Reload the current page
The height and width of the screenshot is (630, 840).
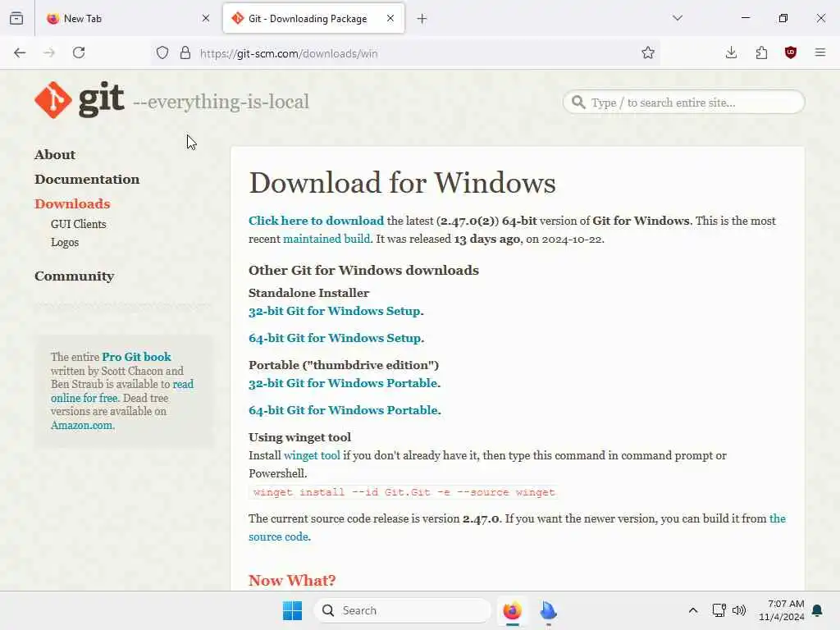pos(79,52)
